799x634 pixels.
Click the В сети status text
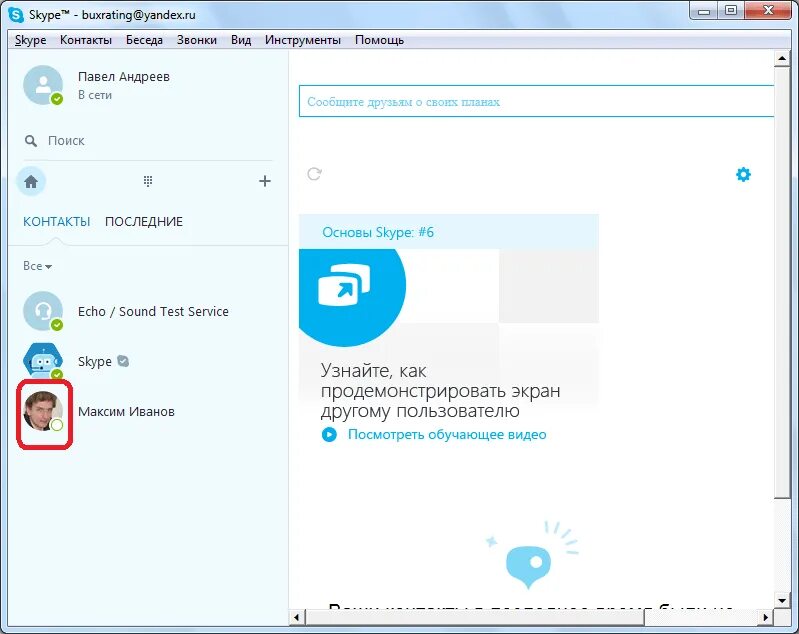click(95, 95)
